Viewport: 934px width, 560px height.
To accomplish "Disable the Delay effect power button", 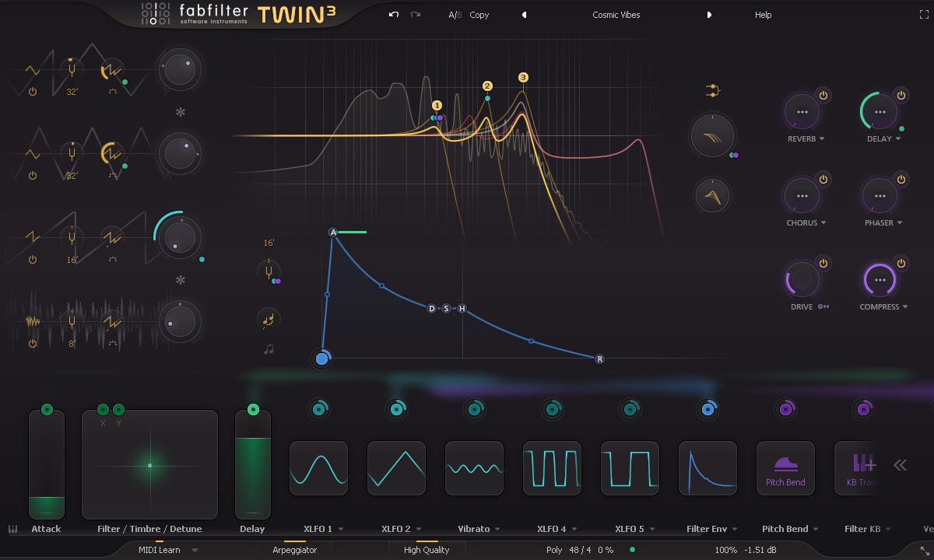I will pos(901,95).
